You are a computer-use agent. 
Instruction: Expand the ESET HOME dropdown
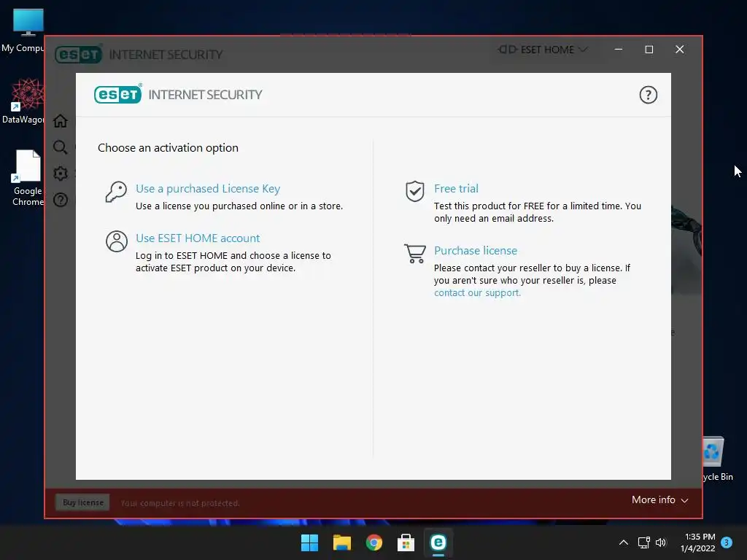point(542,50)
